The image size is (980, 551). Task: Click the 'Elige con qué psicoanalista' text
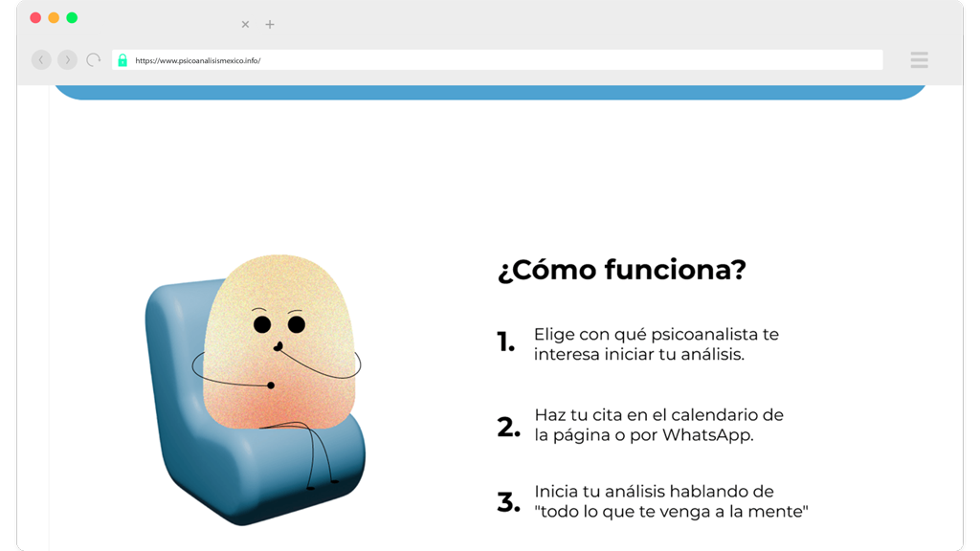click(657, 344)
